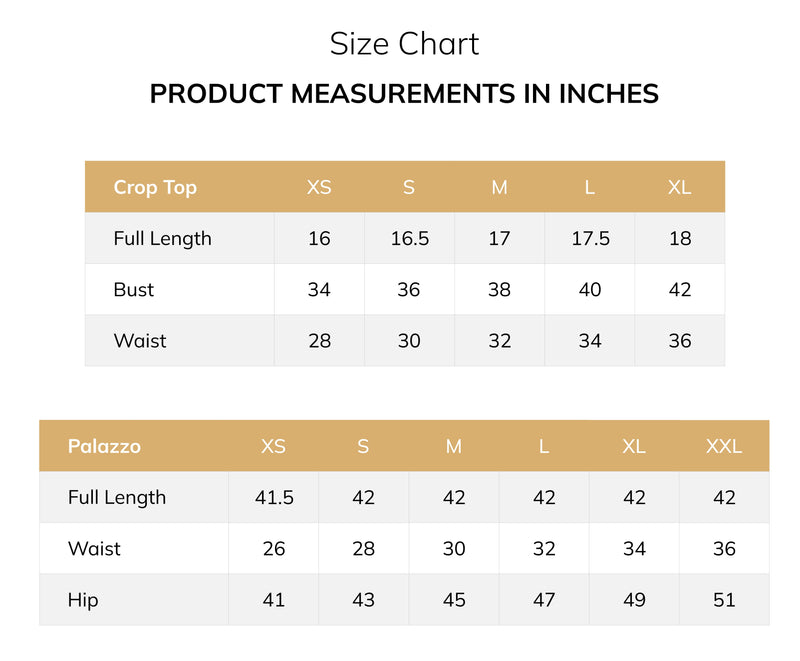This screenshot has height=661, width=800.
Task: Select the Palazzo table header
Action: point(104,446)
